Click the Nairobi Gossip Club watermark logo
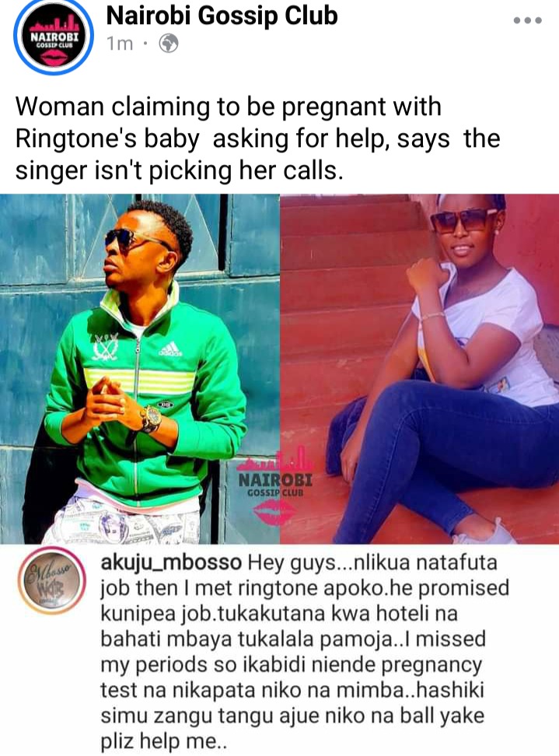The image size is (559, 756). [x=276, y=485]
